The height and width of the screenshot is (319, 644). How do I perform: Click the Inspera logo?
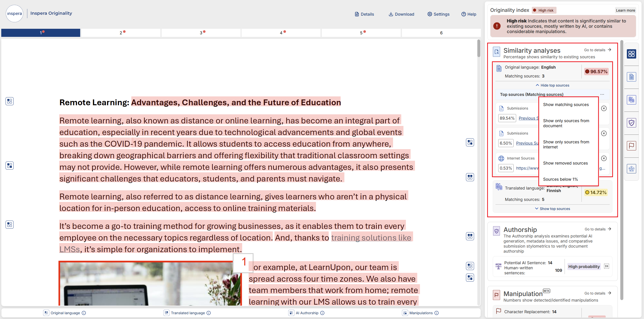click(14, 13)
